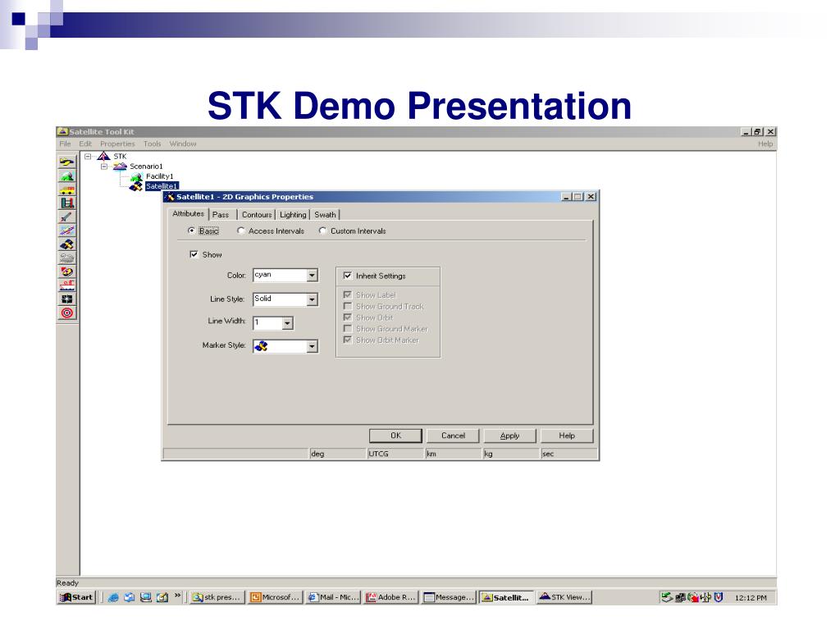The image size is (840, 630).
Task: Select the Basic radio button
Action: (x=191, y=231)
